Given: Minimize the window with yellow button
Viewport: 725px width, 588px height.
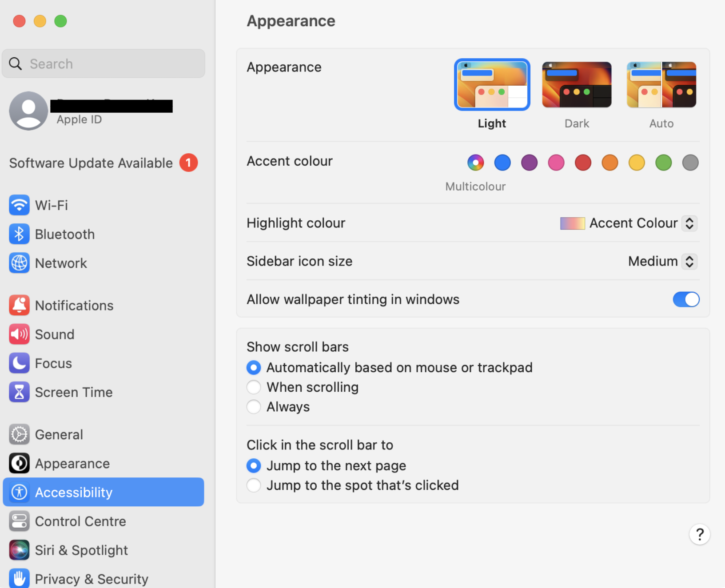Looking at the screenshot, I should 40,21.
